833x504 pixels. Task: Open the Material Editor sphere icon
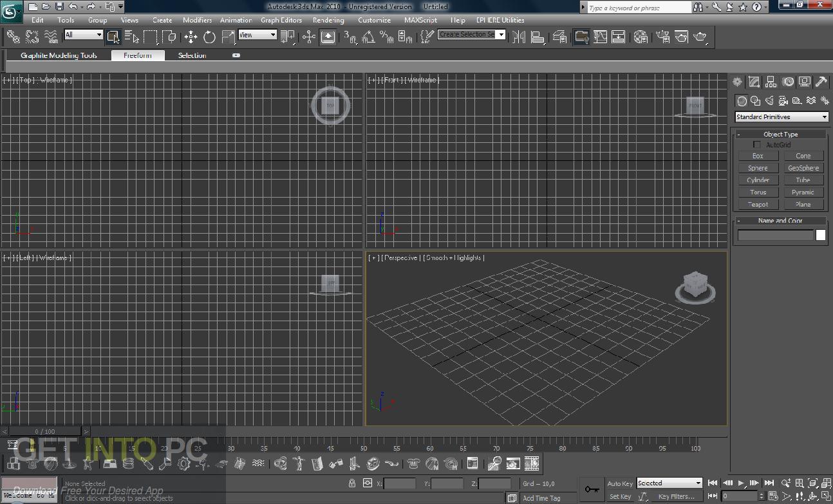(x=641, y=37)
